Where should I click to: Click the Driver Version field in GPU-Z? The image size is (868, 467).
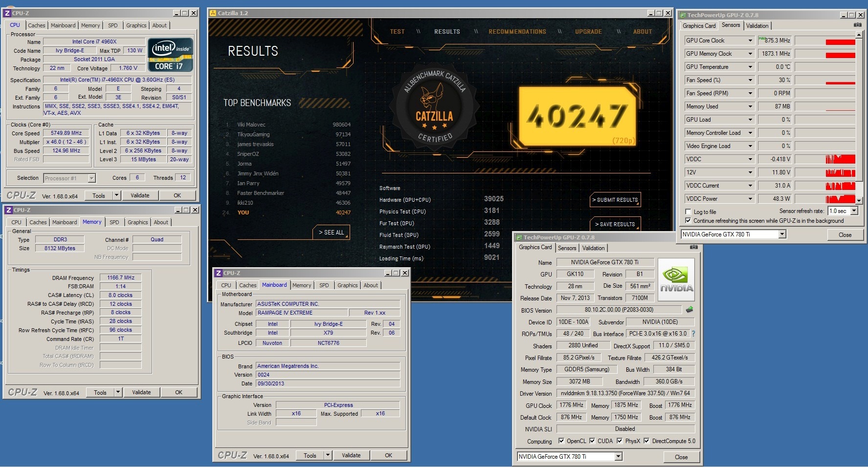625,393
